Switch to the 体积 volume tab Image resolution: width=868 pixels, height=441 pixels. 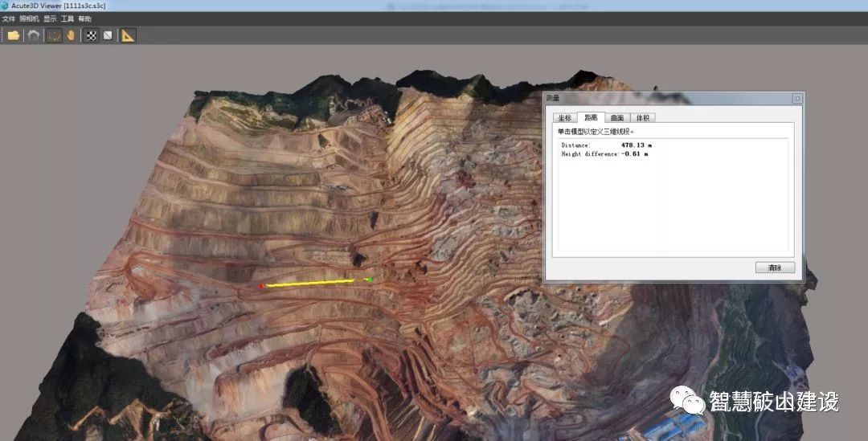pos(642,117)
